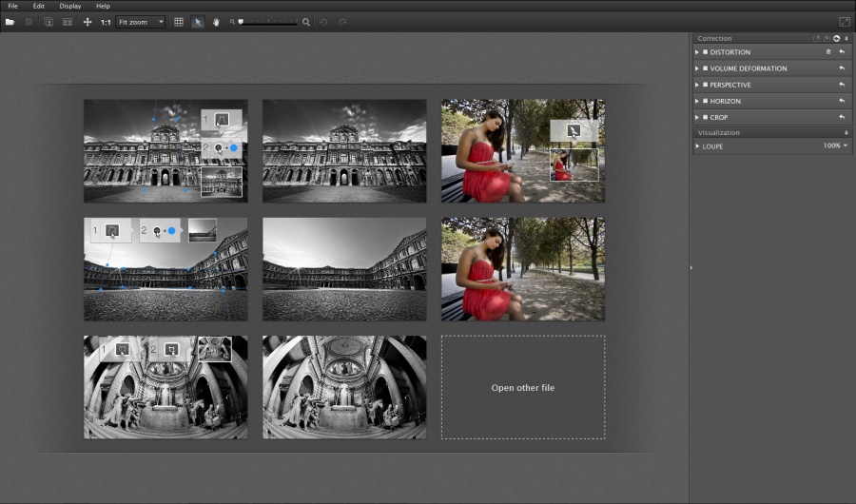Open the fisheye interior tutorial sample with overlay
The height and width of the screenshot is (504, 856).
165,387
